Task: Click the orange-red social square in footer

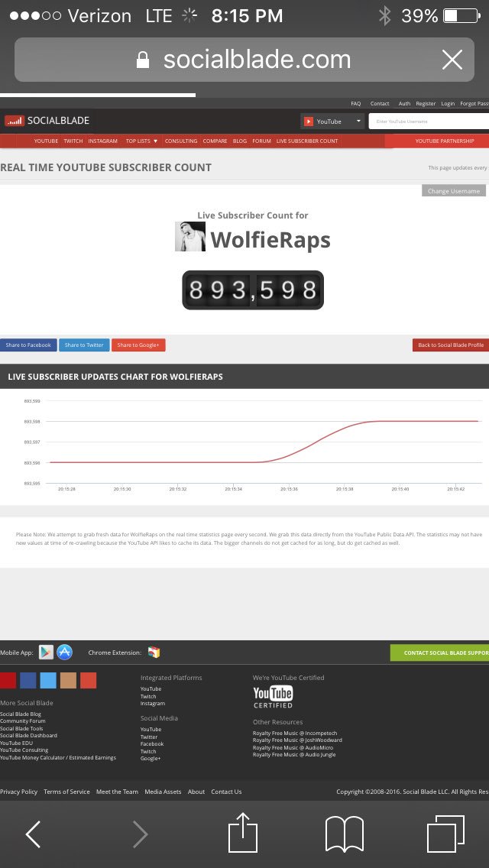Action: 88,680
